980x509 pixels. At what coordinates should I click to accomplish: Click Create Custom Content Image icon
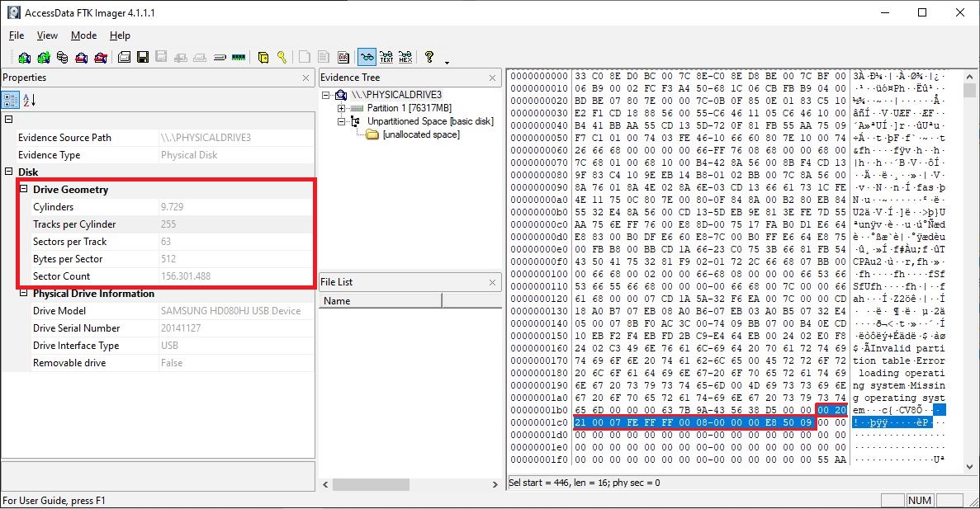coord(200,58)
